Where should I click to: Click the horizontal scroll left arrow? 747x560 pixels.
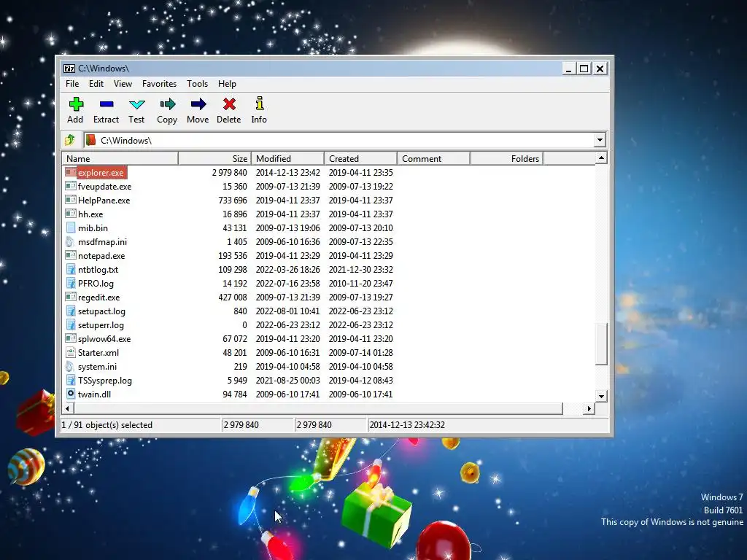[x=68, y=408]
